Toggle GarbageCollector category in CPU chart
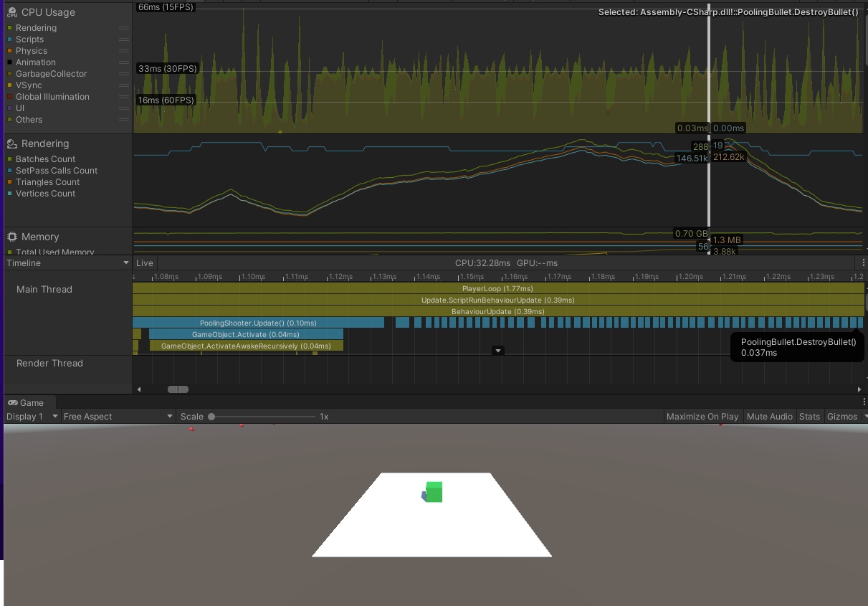The width and height of the screenshot is (868, 606). pyautogui.click(x=9, y=74)
